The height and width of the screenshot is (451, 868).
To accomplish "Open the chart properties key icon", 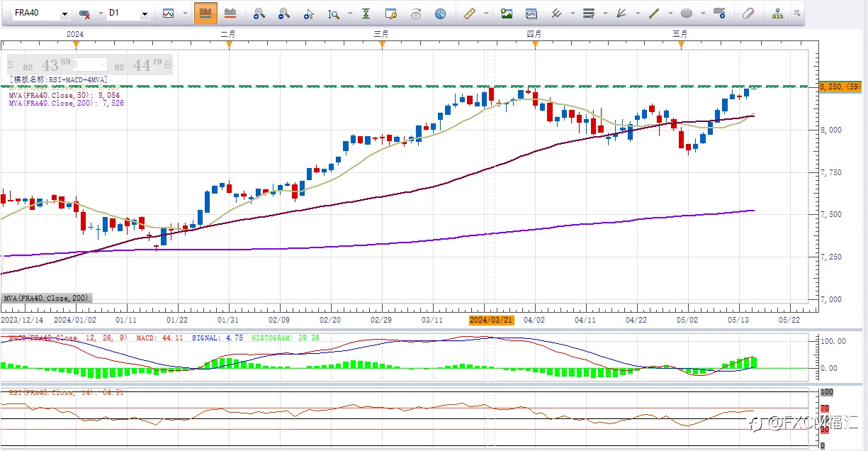I will click(x=390, y=13).
